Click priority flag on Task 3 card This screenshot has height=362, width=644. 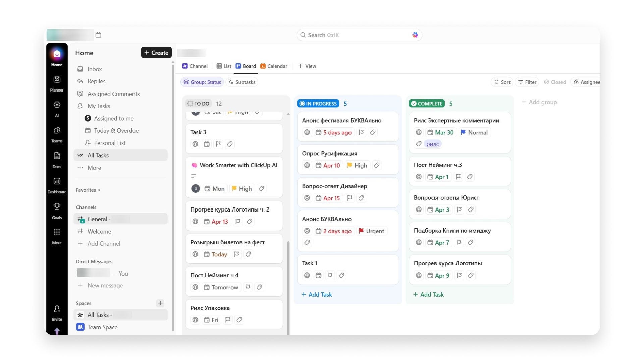(x=218, y=144)
